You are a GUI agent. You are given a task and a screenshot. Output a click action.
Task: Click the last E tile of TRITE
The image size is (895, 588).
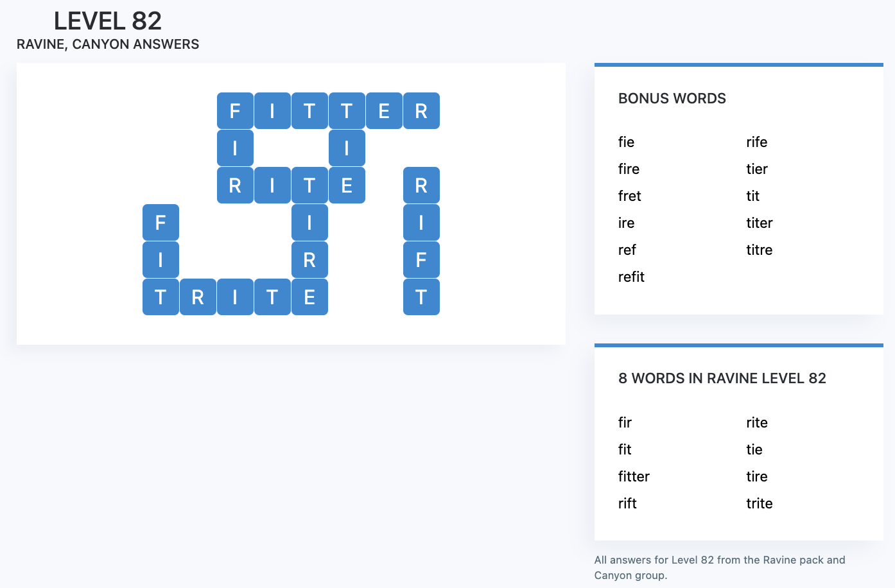(x=309, y=297)
